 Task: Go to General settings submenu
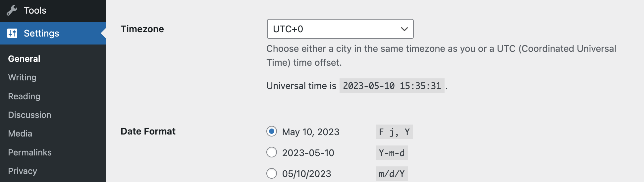[x=24, y=59]
